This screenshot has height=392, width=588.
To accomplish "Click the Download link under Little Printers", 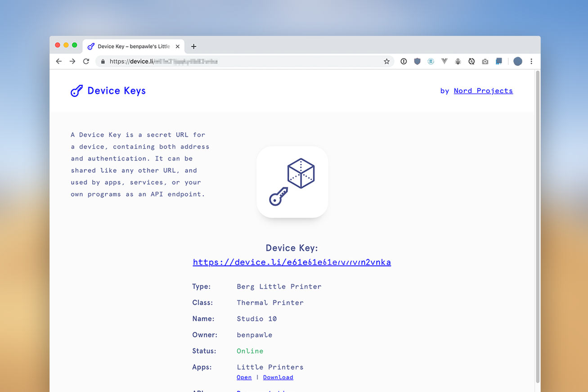I will coord(278,377).
